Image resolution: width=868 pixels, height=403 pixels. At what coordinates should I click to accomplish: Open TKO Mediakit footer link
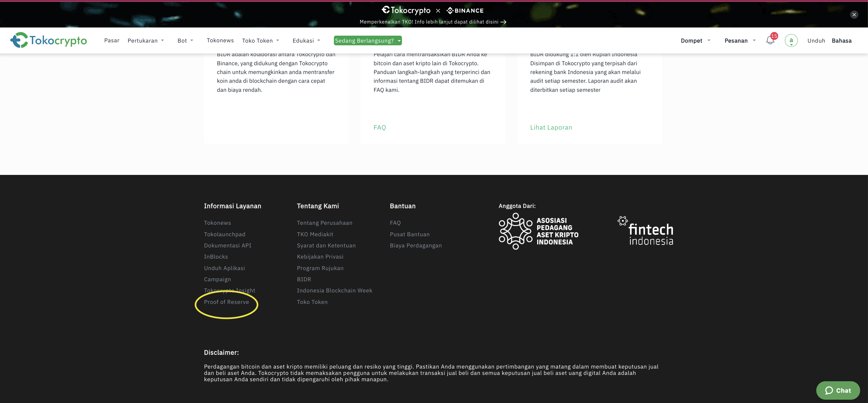tap(315, 234)
